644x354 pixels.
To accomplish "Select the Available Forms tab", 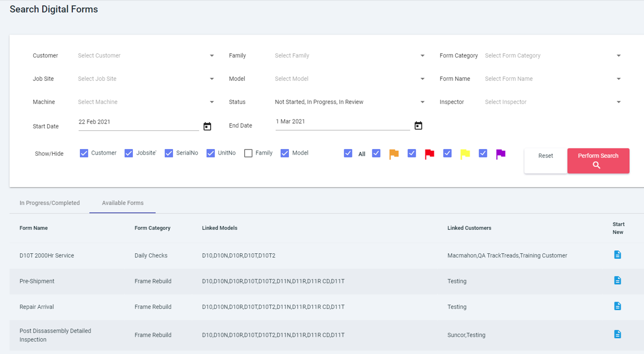I will pyautogui.click(x=122, y=202).
